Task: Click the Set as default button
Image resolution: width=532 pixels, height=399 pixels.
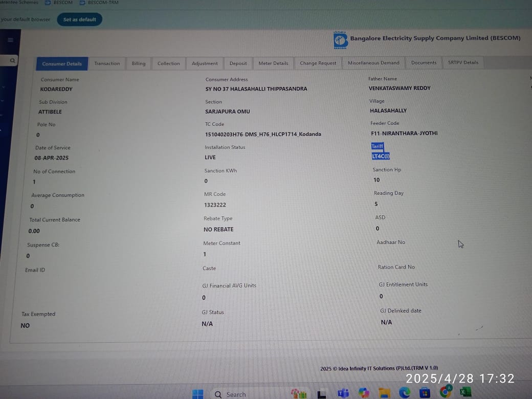Action: 79,19
